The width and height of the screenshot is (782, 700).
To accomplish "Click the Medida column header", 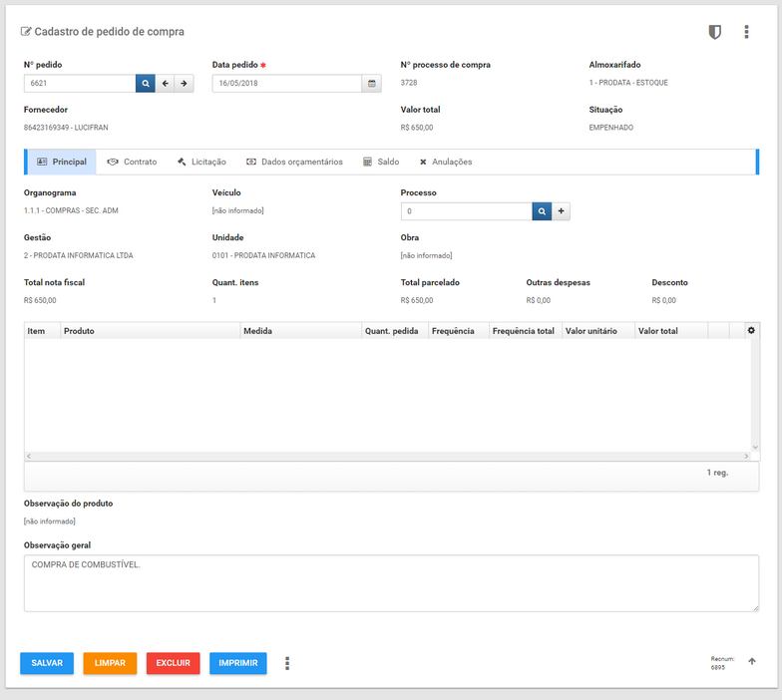I will click(x=301, y=331).
